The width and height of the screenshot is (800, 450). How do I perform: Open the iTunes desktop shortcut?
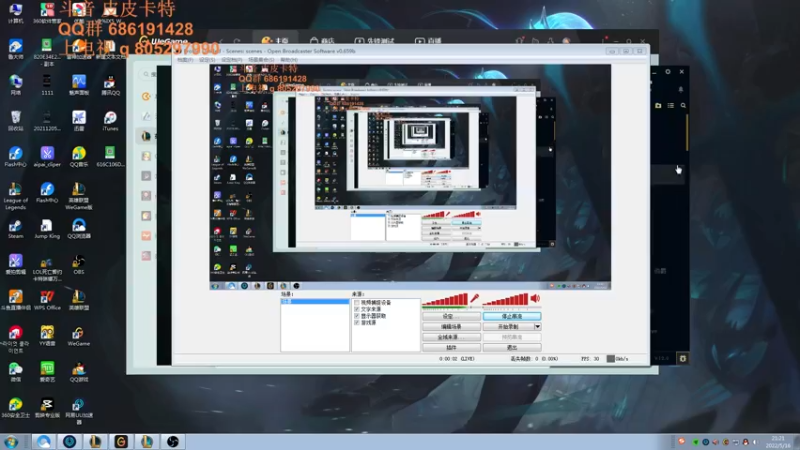[110, 122]
